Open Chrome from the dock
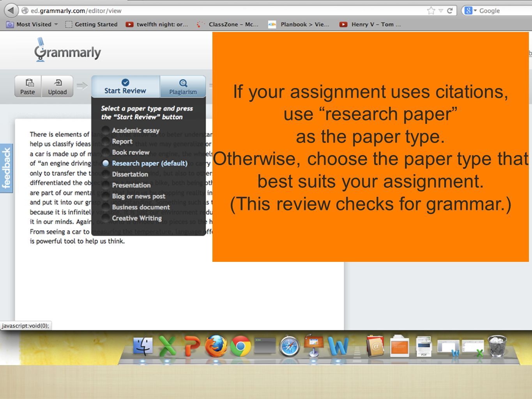This screenshot has width=532, height=399. coord(240,346)
